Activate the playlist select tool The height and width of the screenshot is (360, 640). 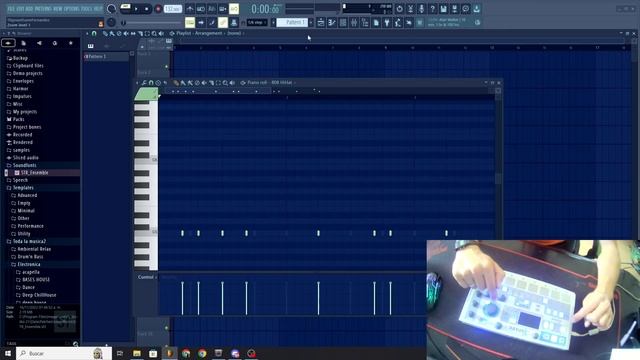pos(147,33)
